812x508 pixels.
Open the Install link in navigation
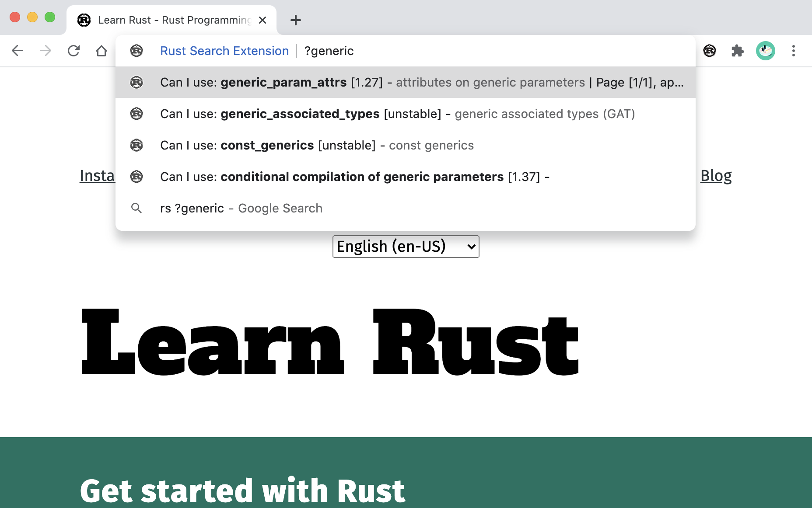pos(97,176)
